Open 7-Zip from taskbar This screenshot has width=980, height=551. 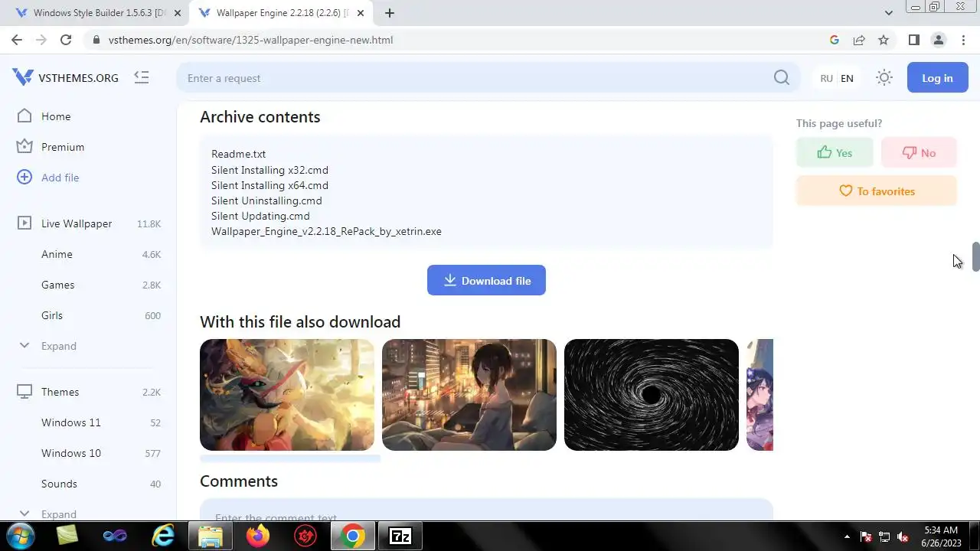[400, 536]
